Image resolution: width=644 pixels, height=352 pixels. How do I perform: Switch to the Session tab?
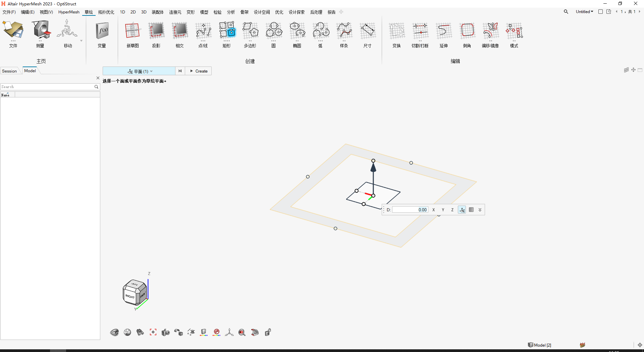coord(9,71)
